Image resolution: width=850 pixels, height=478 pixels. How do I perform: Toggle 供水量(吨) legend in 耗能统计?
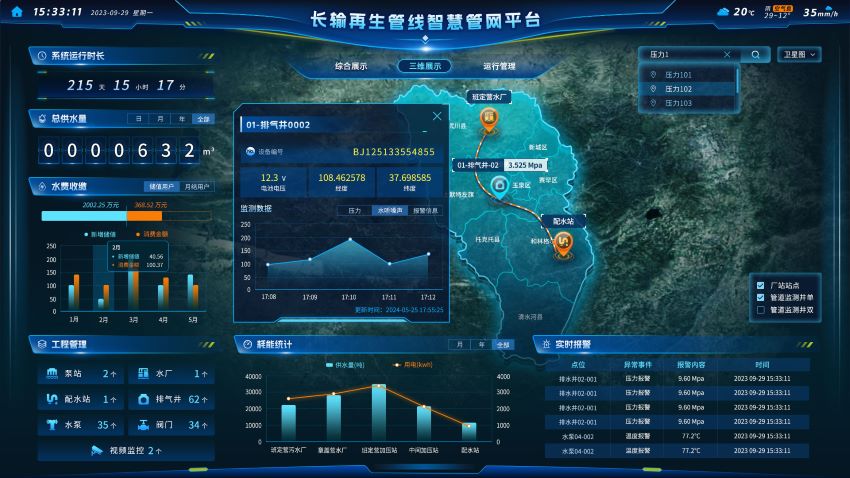point(345,365)
